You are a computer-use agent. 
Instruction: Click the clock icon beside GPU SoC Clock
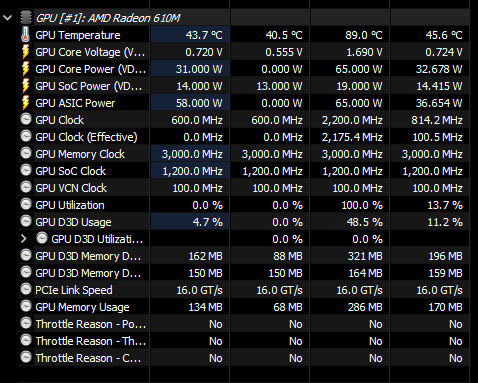click(x=26, y=170)
